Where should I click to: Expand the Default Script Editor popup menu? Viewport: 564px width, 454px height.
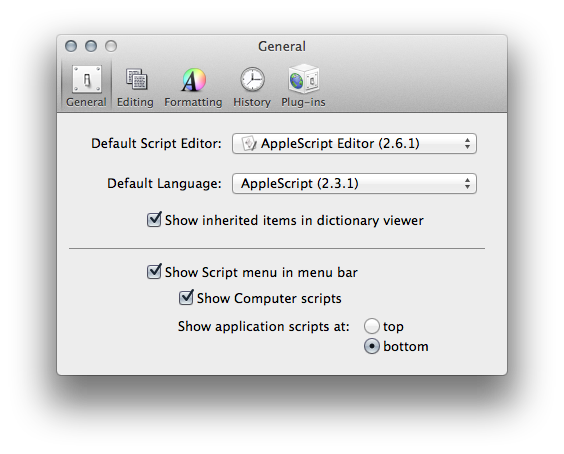tap(354, 144)
